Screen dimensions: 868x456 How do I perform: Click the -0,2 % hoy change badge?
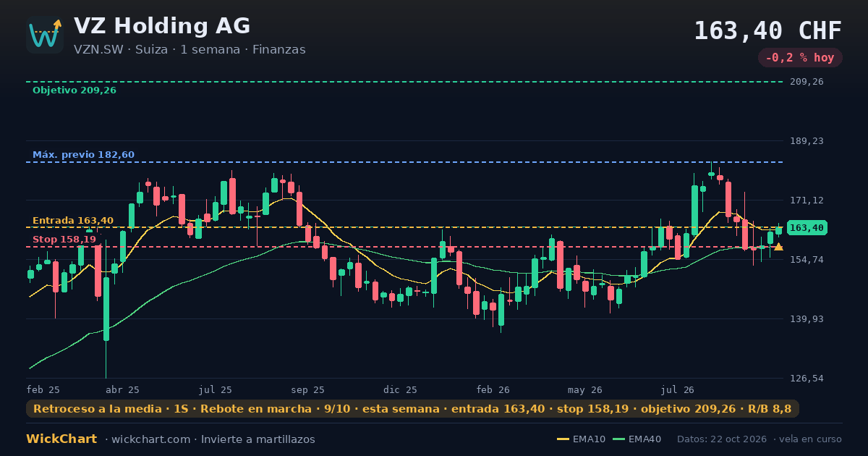click(800, 58)
